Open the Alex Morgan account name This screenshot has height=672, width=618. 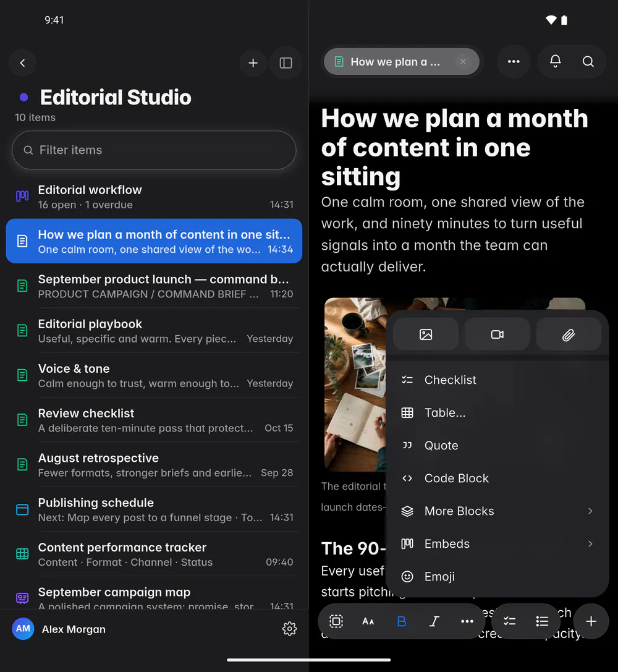point(74,629)
